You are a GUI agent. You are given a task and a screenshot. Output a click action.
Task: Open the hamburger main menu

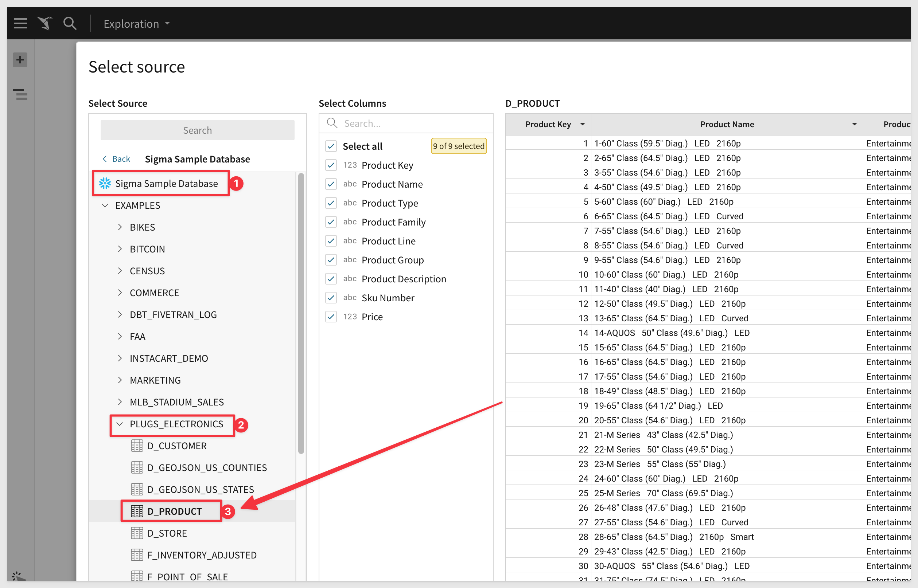click(x=20, y=24)
